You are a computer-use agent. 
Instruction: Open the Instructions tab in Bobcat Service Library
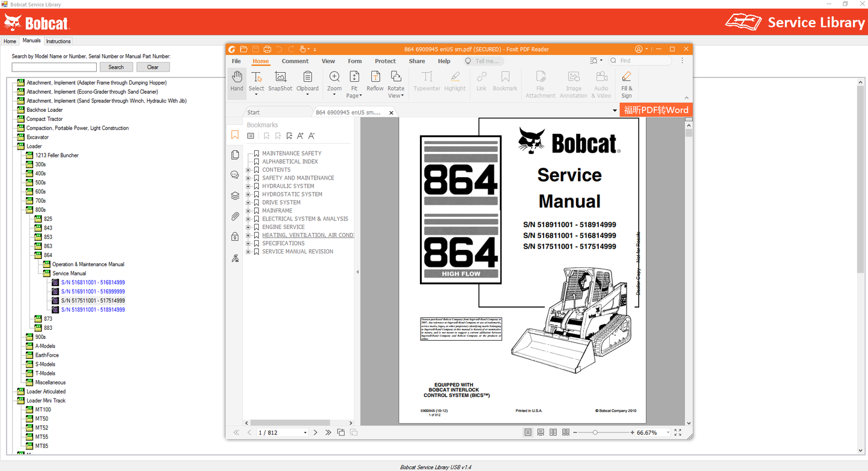[58, 41]
